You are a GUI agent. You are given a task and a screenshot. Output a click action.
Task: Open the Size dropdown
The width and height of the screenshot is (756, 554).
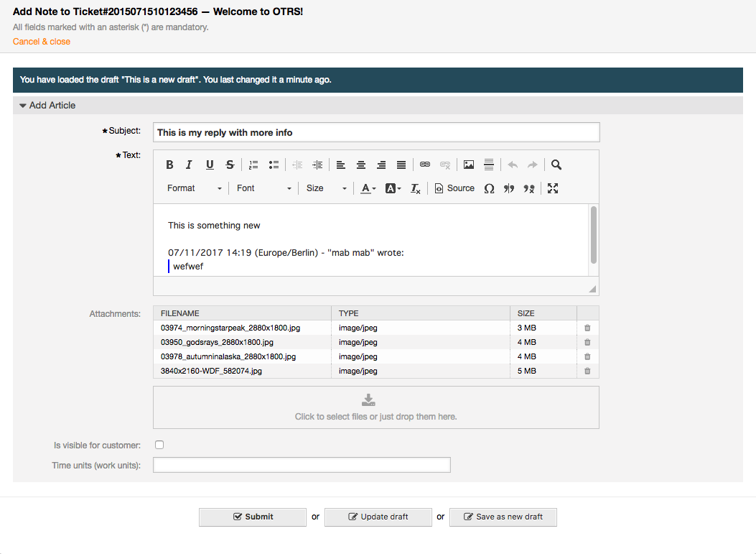(327, 188)
